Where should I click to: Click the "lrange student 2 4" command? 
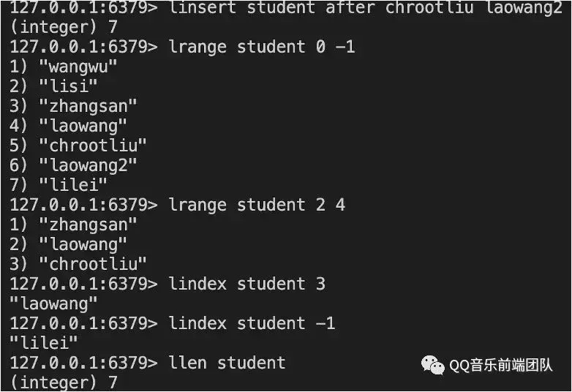click(257, 205)
